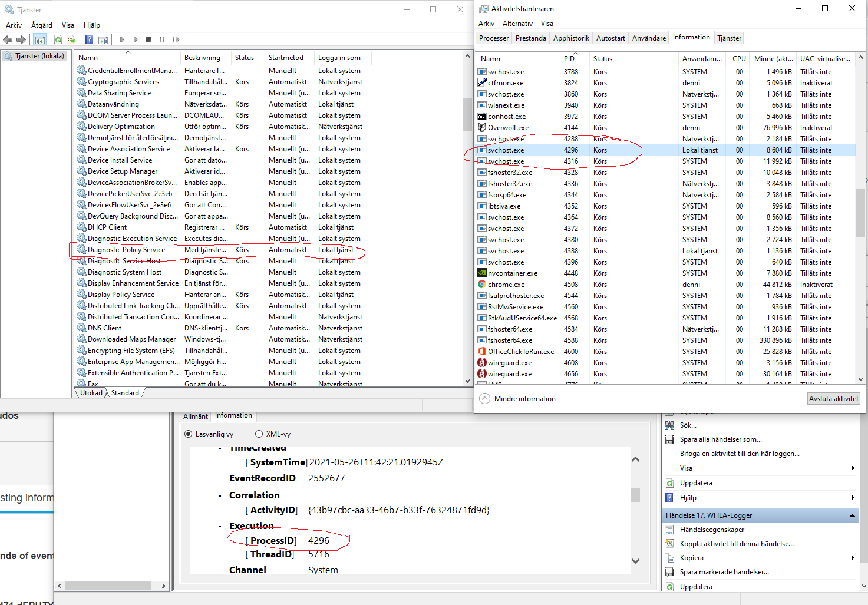Click the Pause service icon

click(x=162, y=39)
